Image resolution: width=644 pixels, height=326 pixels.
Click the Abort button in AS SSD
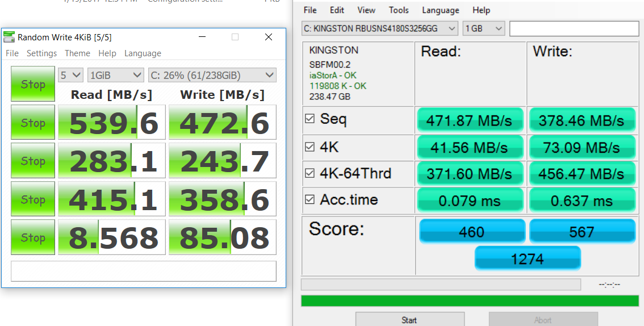click(x=542, y=319)
